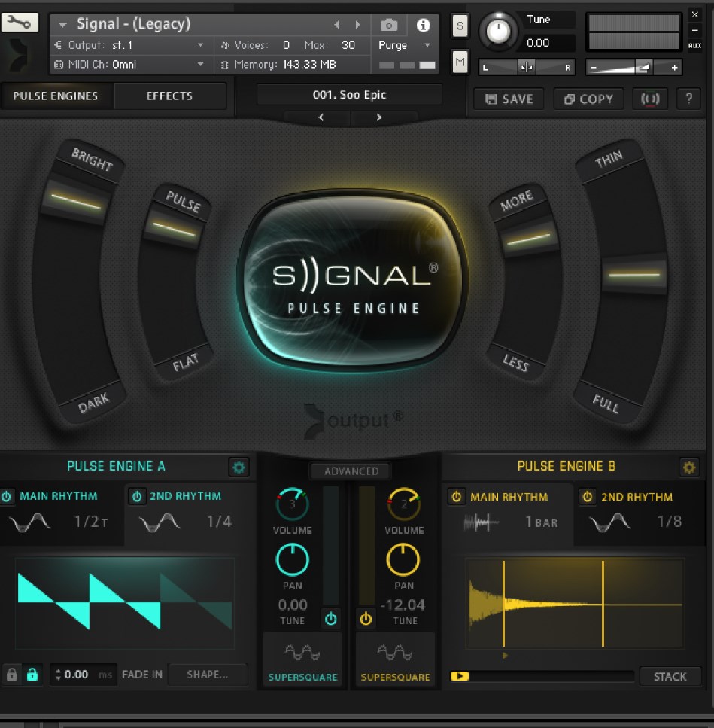The image size is (714, 728).
Task: Select the yellow Supersquare waveform icon
Action: pos(395,653)
